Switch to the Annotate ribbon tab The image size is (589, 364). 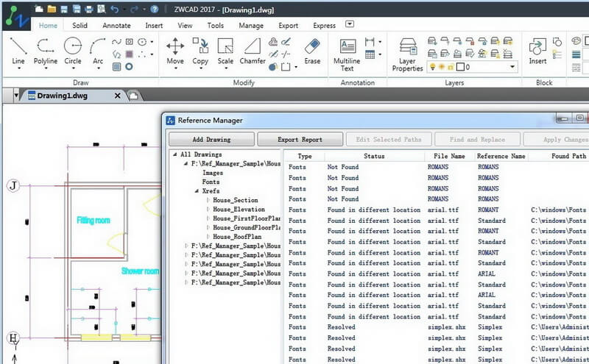pyautogui.click(x=116, y=26)
